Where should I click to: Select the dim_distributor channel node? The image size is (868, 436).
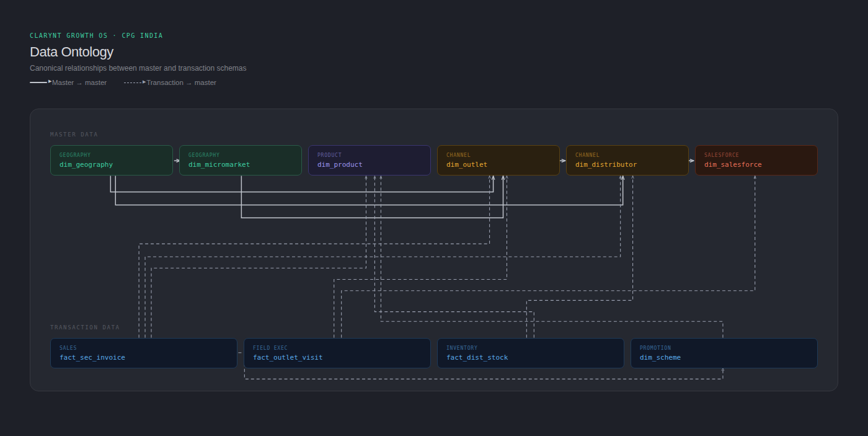627,160
